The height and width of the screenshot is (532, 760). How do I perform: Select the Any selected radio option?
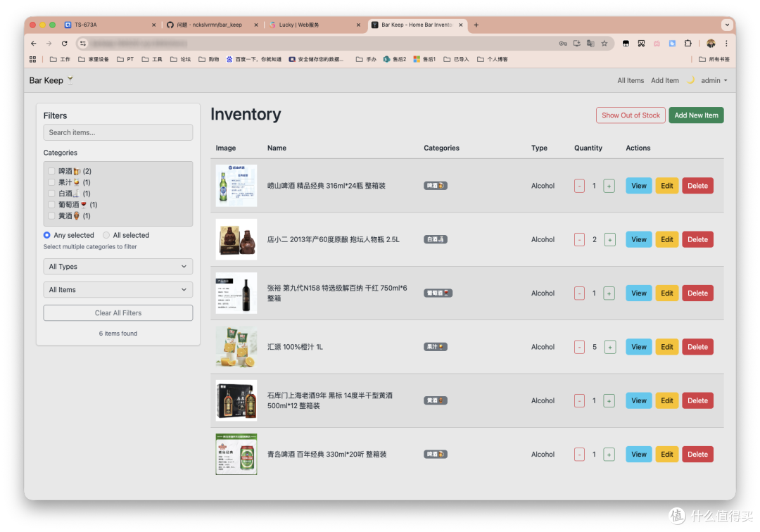point(47,235)
